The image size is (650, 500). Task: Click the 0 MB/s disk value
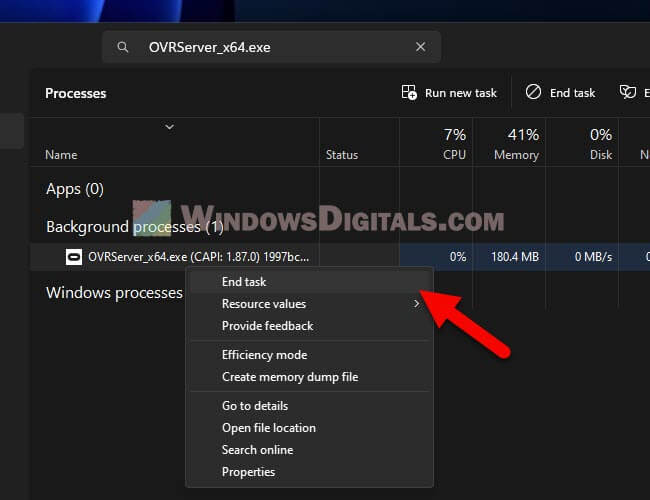593,257
